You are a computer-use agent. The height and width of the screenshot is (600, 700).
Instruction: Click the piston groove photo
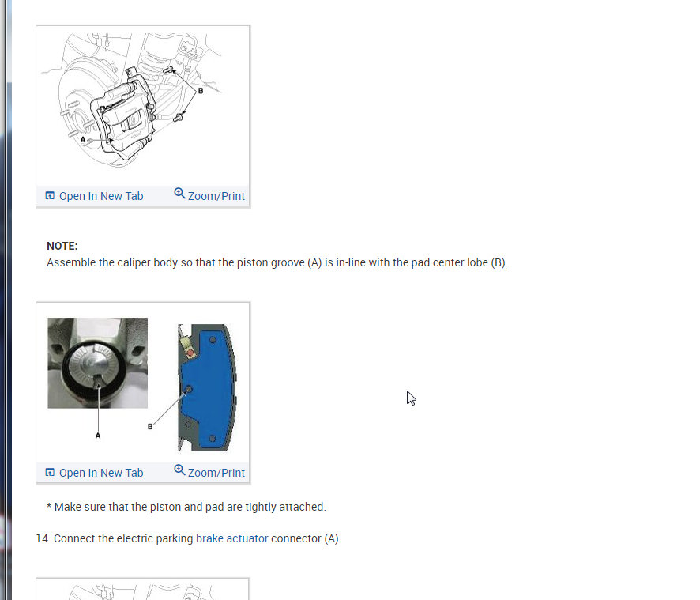click(98, 363)
